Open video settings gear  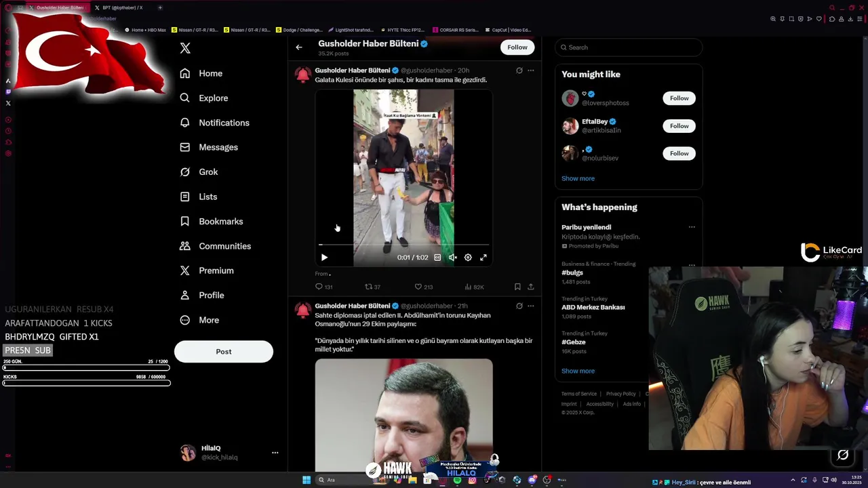pyautogui.click(x=468, y=258)
